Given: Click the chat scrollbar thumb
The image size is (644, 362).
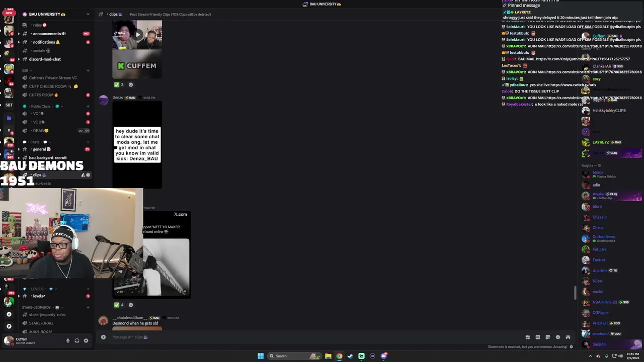Looking at the screenshot, I should (x=576, y=293).
